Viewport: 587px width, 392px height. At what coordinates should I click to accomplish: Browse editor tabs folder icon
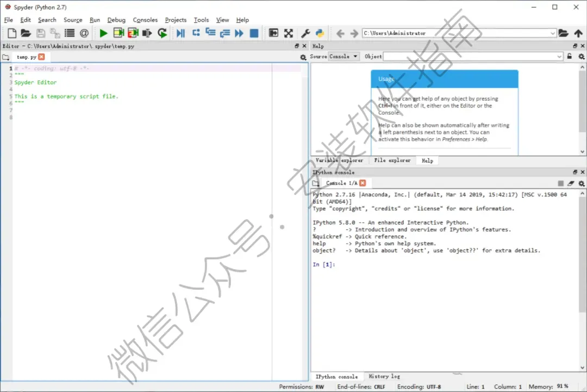pyautogui.click(x=5, y=57)
